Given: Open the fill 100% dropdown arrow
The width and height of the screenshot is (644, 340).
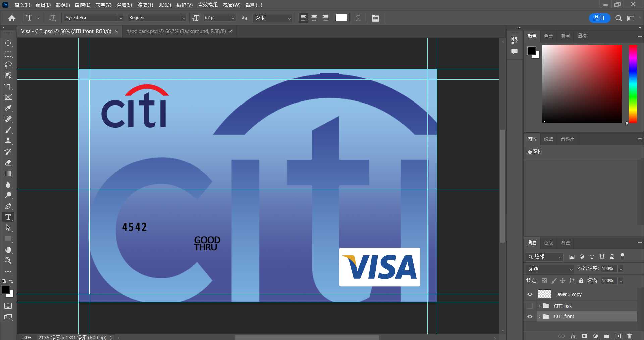Looking at the screenshot, I should pyautogui.click(x=621, y=281).
